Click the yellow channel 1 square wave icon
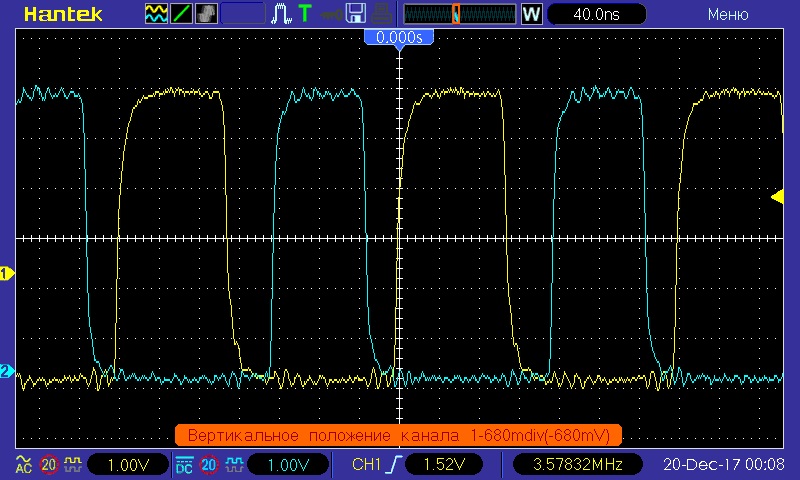 click(x=73, y=464)
